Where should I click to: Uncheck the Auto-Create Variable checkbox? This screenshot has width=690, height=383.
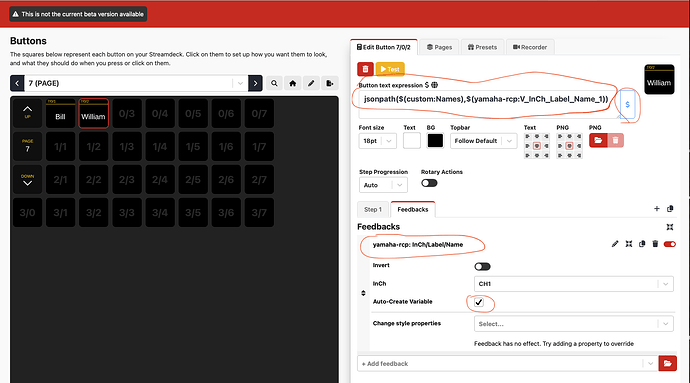click(x=479, y=302)
